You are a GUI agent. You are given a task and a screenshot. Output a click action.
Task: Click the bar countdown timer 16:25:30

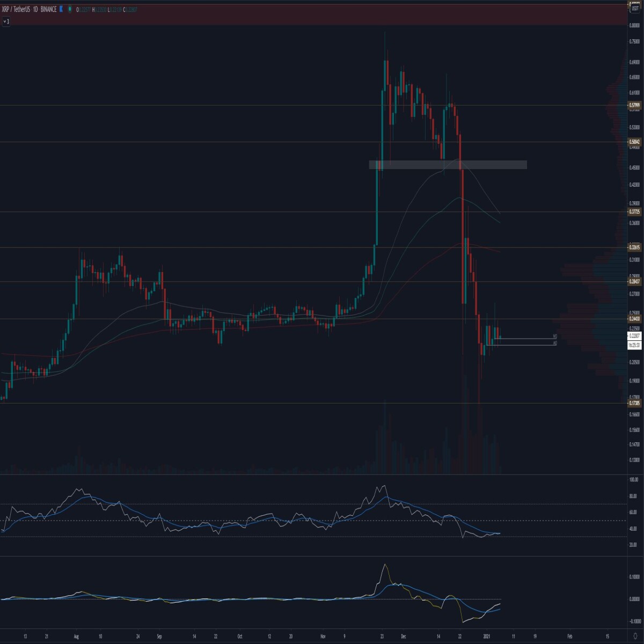(634, 345)
